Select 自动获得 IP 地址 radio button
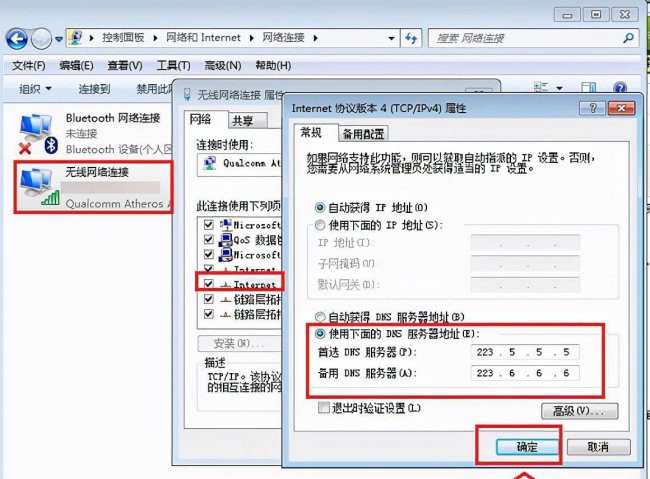This screenshot has height=479, width=650. [320, 207]
